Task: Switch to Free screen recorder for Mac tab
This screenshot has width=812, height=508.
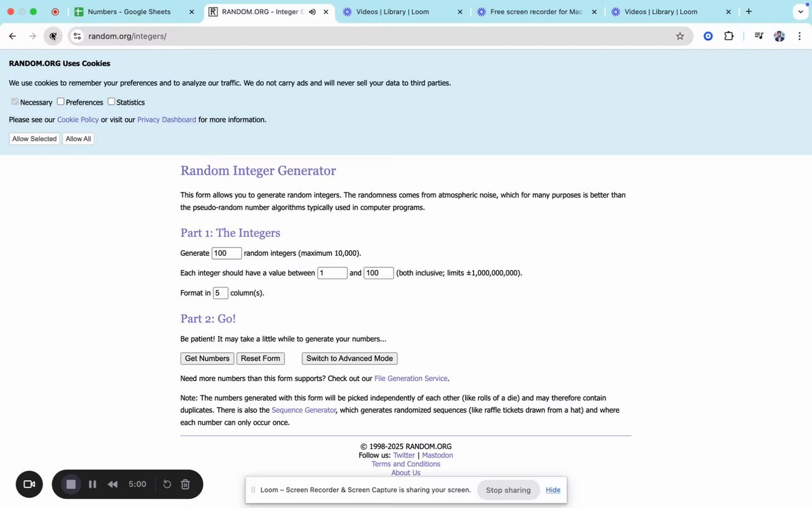Action: (535, 11)
